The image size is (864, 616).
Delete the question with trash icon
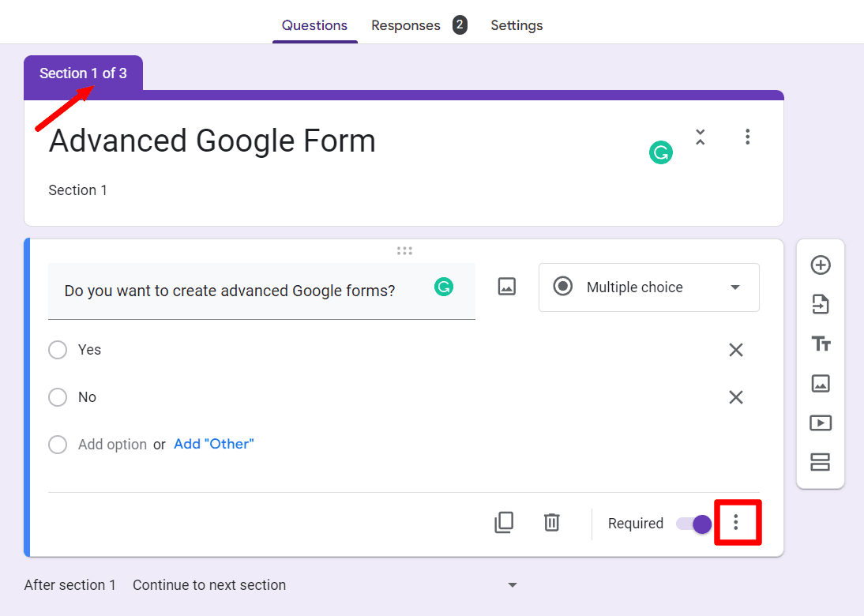[x=551, y=522]
